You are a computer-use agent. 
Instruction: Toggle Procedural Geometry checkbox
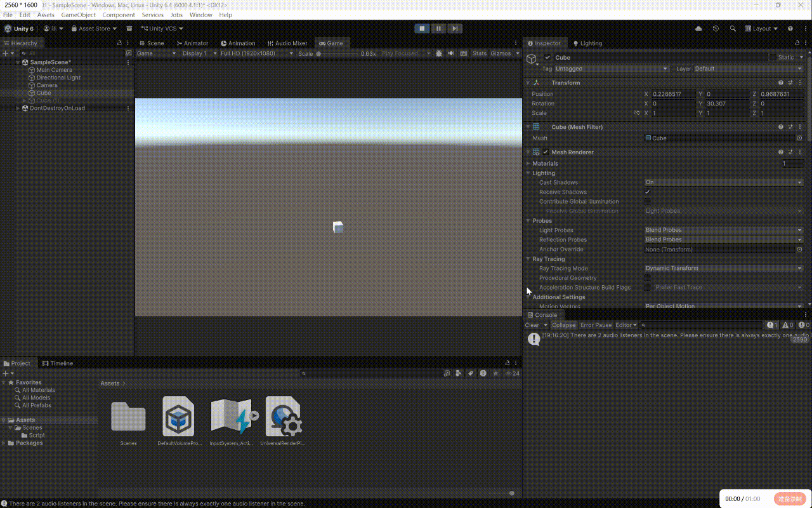[x=647, y=277]
